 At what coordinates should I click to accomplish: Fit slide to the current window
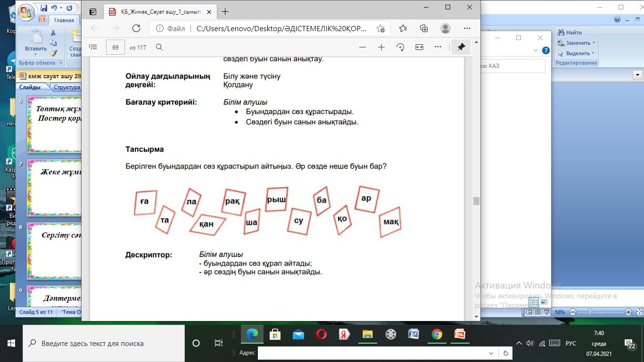point(639,312)
